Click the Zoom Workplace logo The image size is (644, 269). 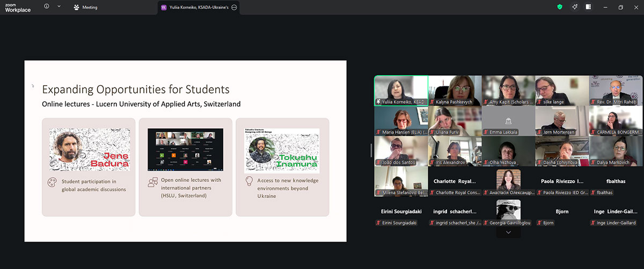pos(18,7)
